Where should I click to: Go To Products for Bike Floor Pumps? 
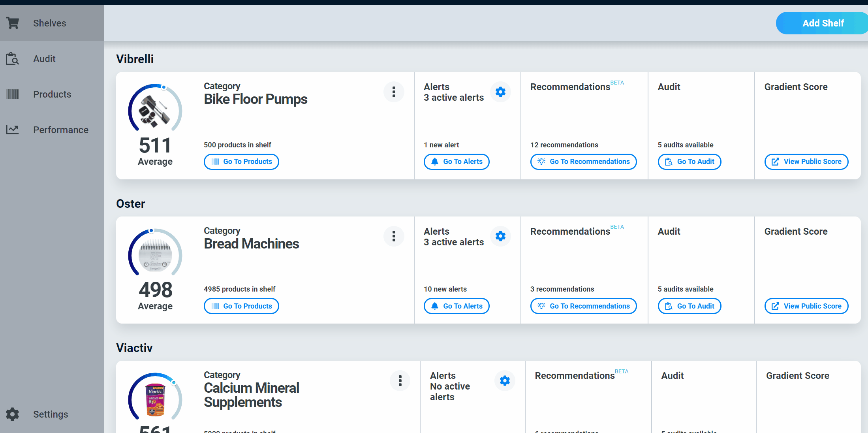pos(241,162)
